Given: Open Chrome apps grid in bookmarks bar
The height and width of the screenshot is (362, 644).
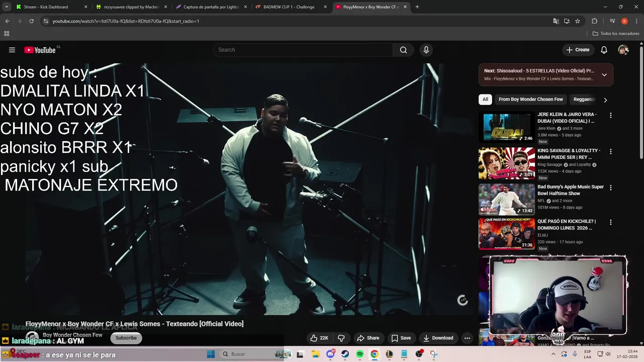Looking at the screenshot, I should [x=7, y=33].
